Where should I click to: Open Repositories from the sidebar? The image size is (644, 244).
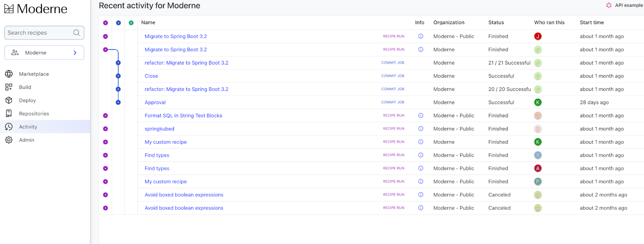[34, 114]
